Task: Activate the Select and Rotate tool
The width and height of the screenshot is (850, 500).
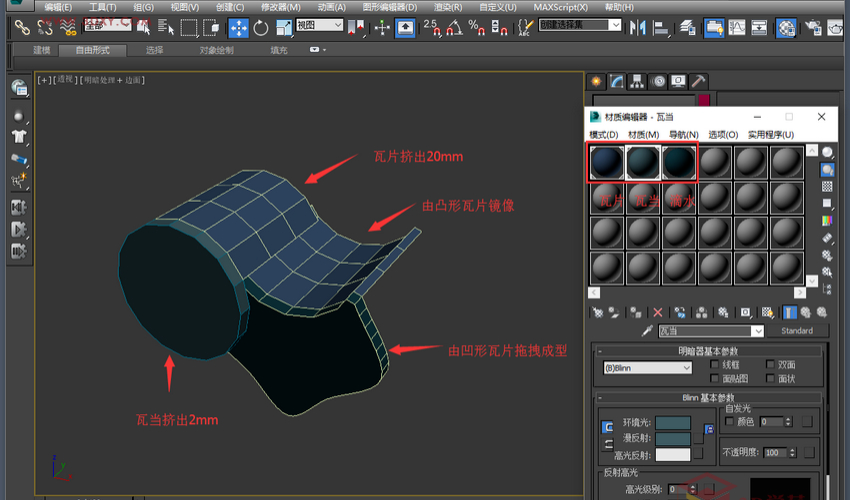Action: click(261, 27)
